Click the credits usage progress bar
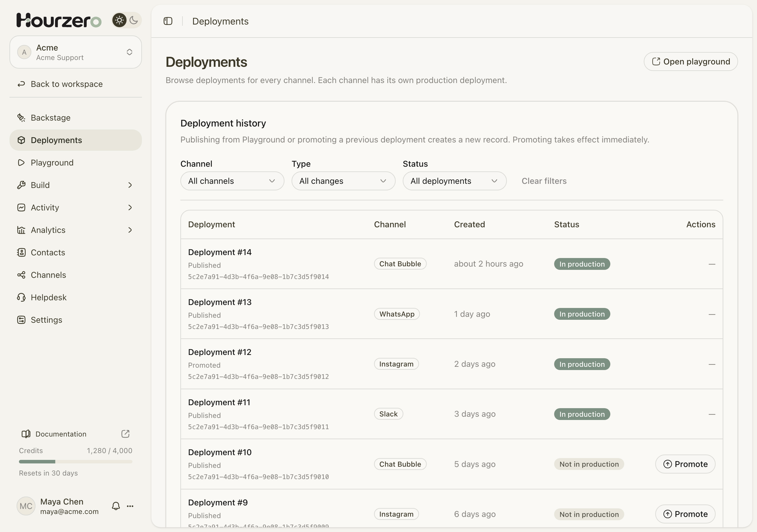 (x=75, y=462)
